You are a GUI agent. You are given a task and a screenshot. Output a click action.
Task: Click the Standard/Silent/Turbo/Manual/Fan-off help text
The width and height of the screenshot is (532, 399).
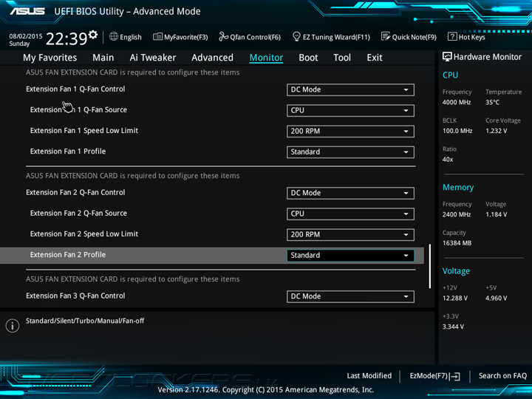click(x=85, y=321)
